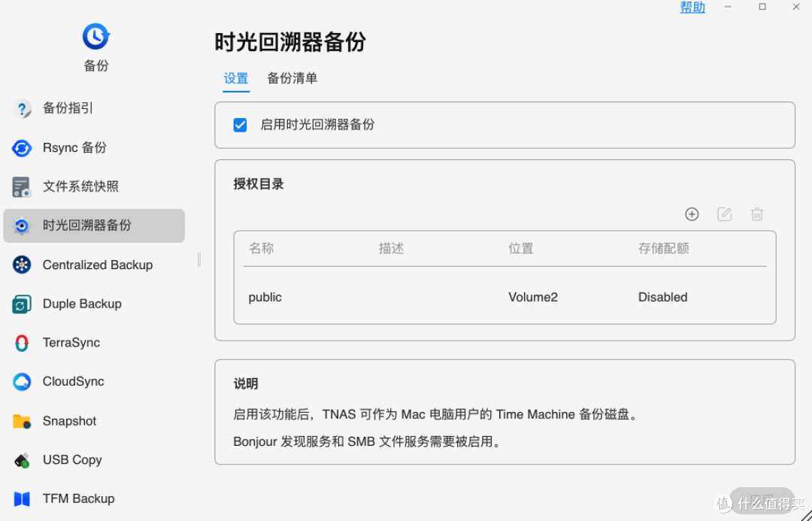Select Duple Backup label

coord(82,304)
